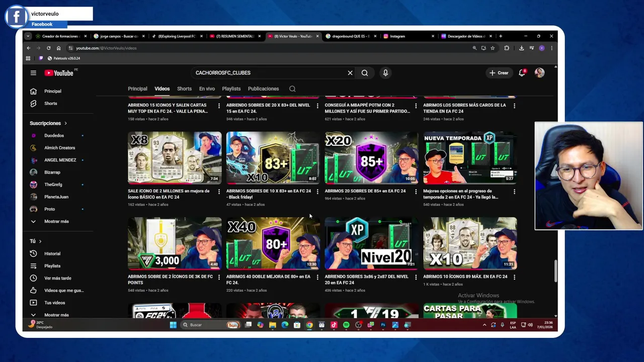
Task: Open the browser extensions puzzle icon
Action: click(507, 48)
